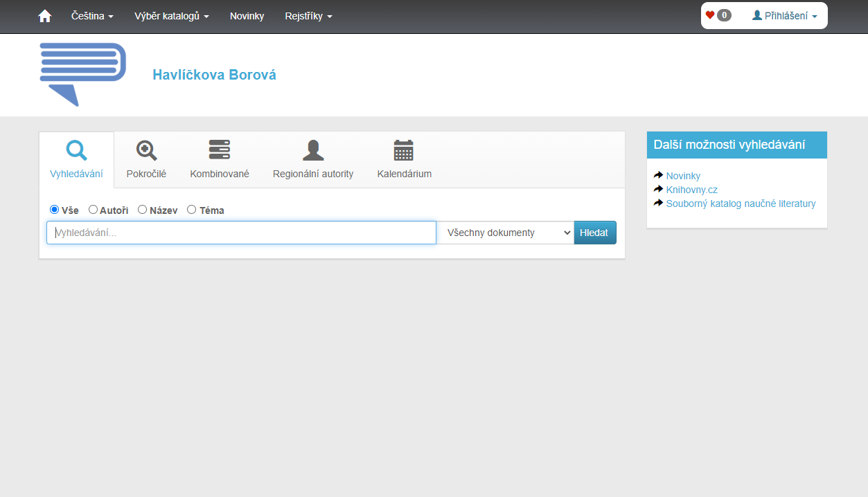Expand the Všechny dokumenty select box
This screenshot has height=497, width=868.
pos(505,233)
